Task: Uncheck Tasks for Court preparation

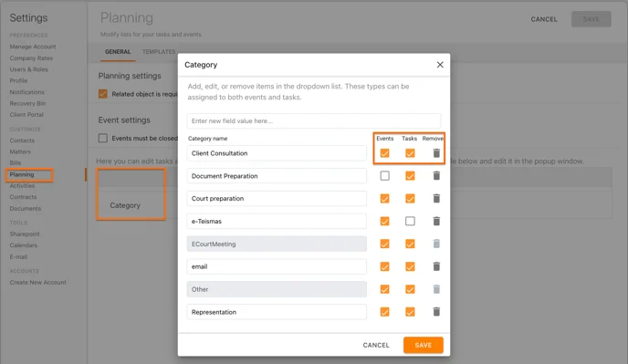Action: [x=410, y=198]
